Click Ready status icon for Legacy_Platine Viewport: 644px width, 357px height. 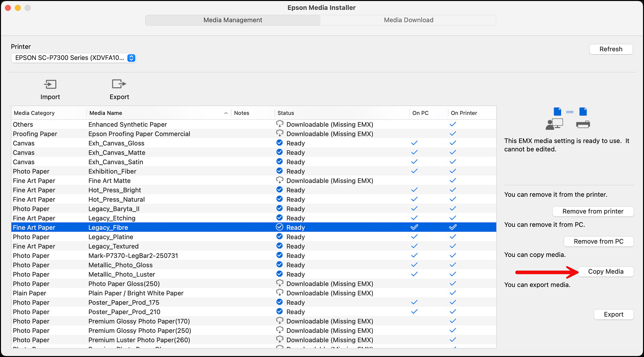279,236
